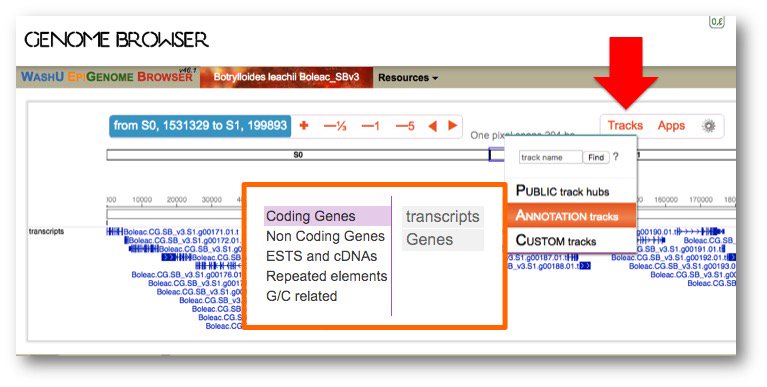Select Annotation tracks
The width and height of the screenshot is (767, 387).
[x=571, y=216]
